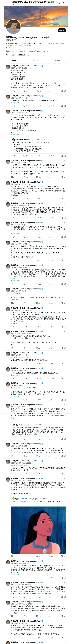
Task: Repost the May 12 post with 514 reposts
Action: [24, 106]
